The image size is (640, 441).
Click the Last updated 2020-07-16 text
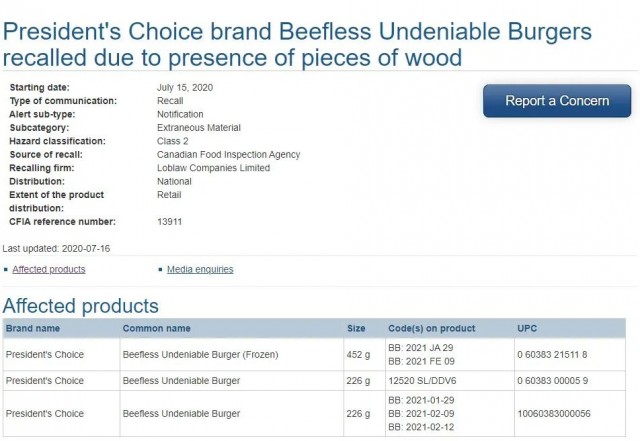click(56, 249)
